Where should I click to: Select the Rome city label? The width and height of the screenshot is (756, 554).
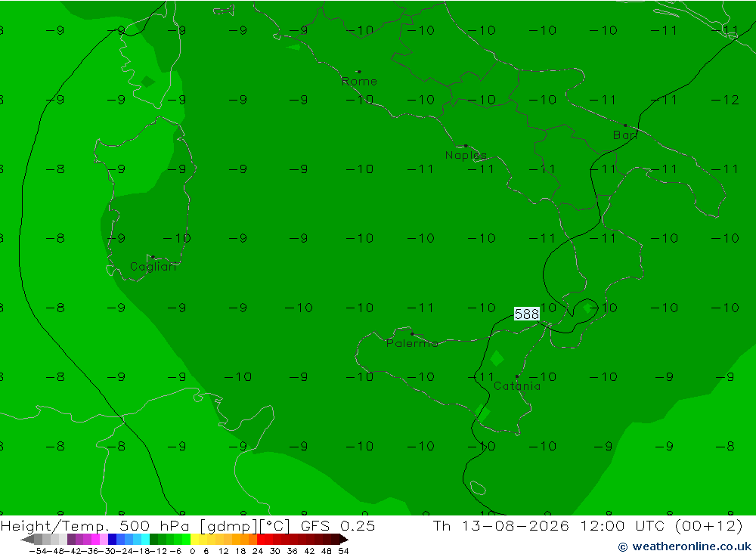[x=359, y=82]
